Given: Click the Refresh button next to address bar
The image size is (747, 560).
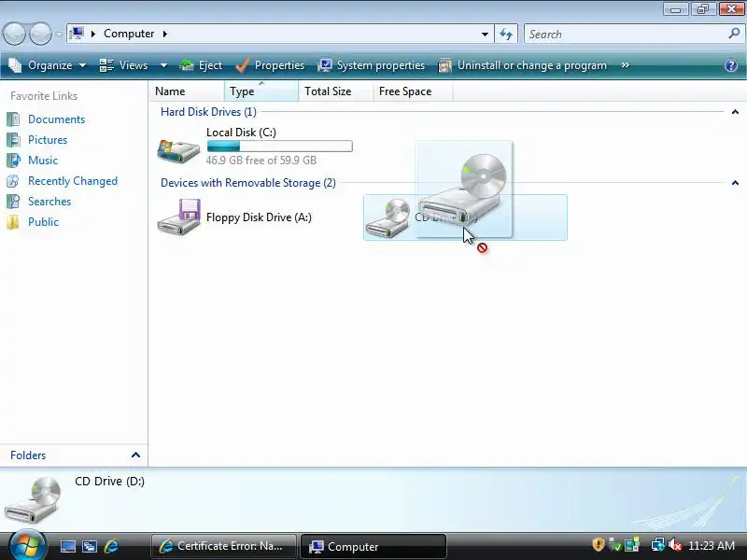Looking at the screenshot, I should pos(506,34).
